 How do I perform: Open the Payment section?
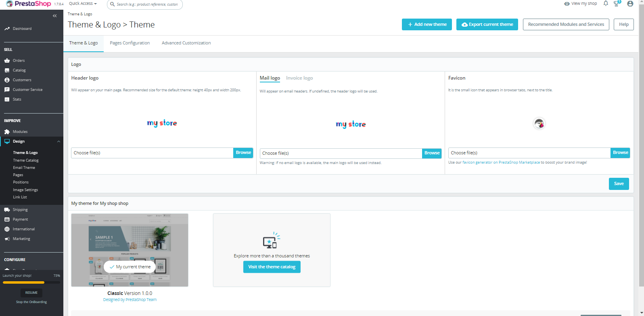coord(20,219)
